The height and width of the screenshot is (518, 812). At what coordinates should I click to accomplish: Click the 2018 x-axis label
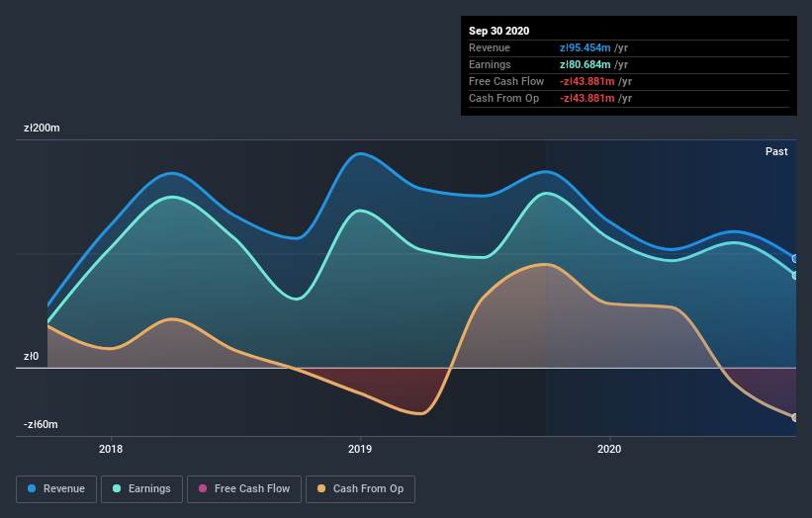(x=111, y=449)
